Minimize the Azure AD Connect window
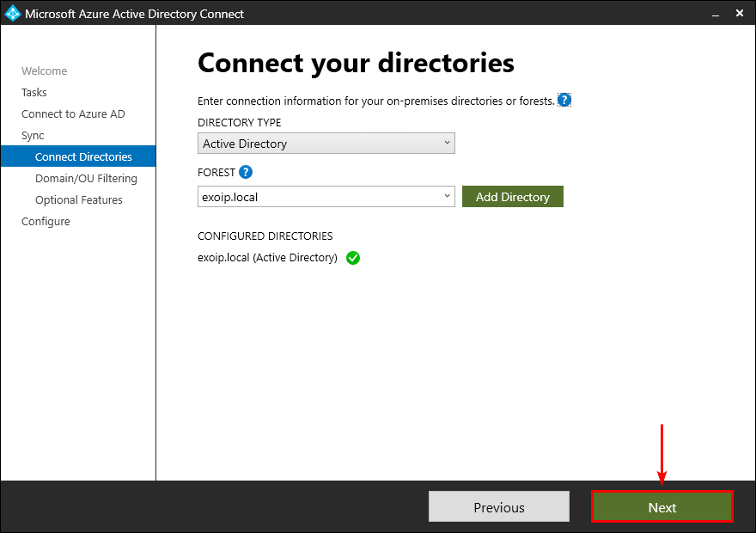This screenshot has height=533, width=756. 714,14
